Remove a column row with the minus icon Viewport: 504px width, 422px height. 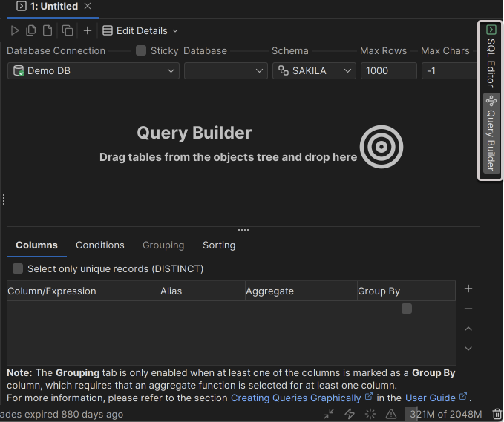tap(468, 309)
